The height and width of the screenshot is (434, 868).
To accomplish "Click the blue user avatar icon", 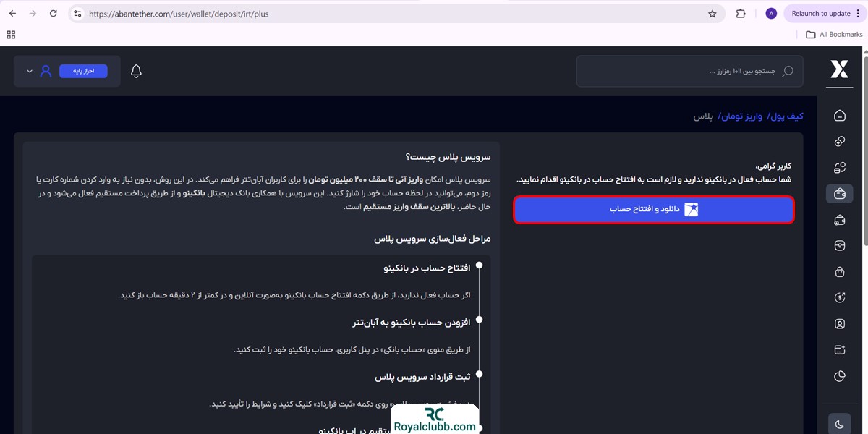I will click(x=46, y=71).
